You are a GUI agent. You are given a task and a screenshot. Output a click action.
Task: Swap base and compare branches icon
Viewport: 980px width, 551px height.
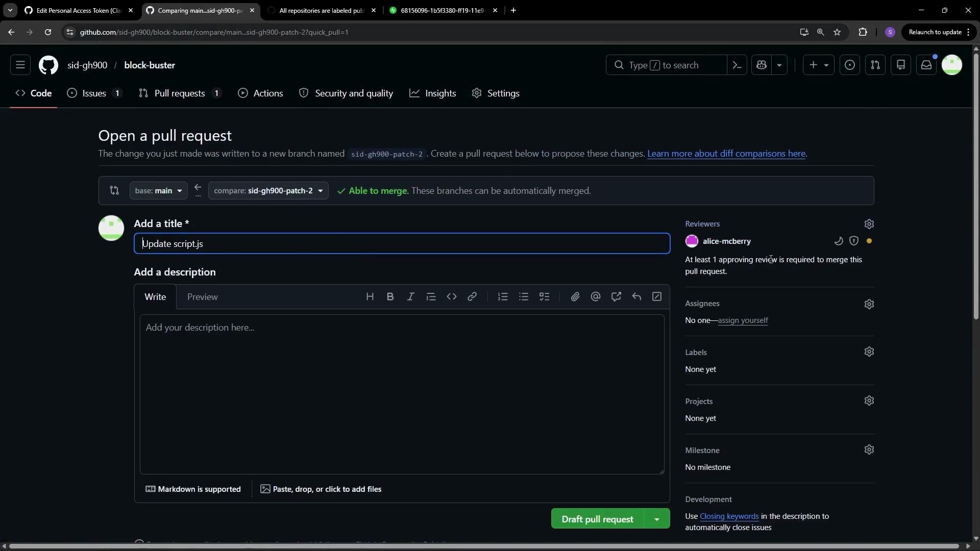114,191
